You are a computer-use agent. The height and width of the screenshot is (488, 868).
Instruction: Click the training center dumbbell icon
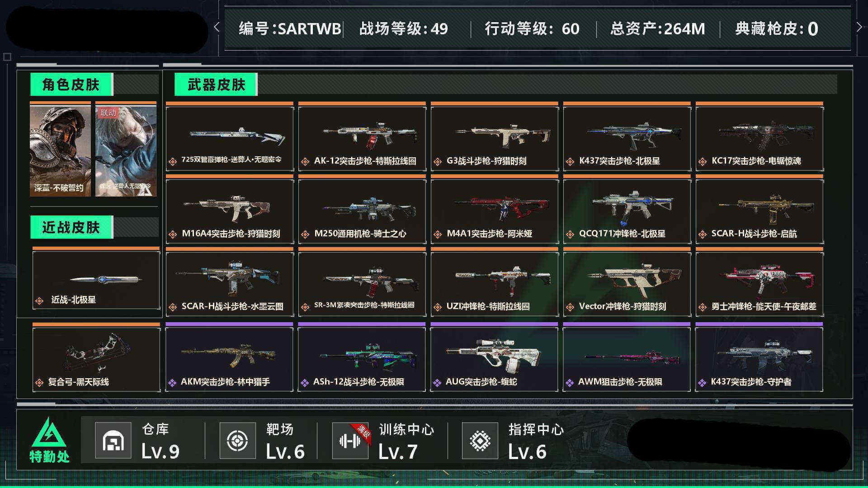coord(350,441)
